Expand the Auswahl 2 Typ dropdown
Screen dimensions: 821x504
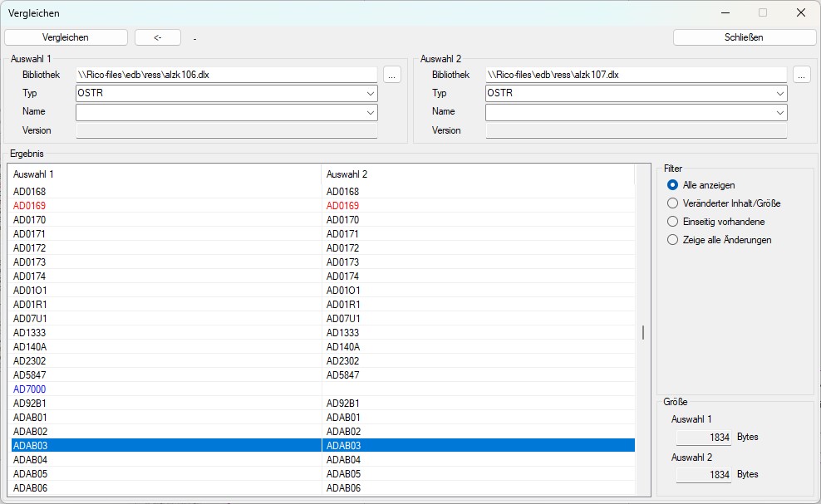point(779,94)
